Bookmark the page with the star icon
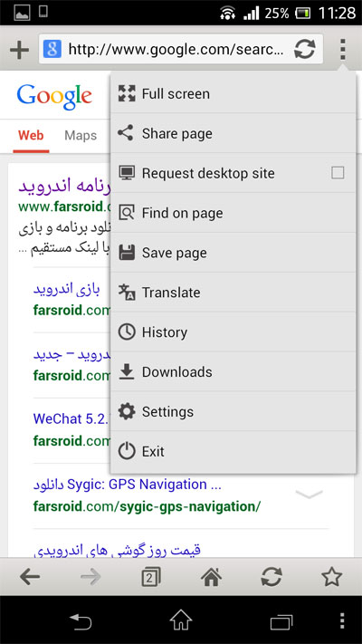The image size is (362, 644). tap(331, 577)
